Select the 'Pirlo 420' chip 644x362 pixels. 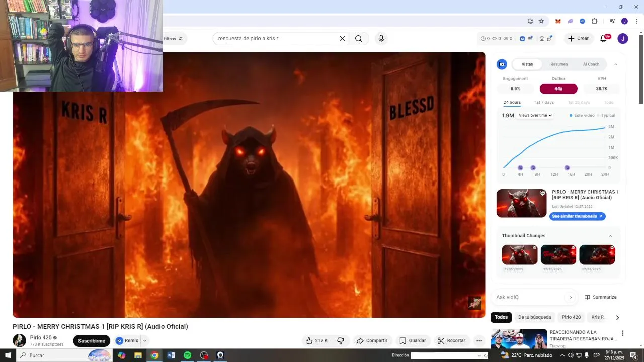pyautogui.click(x=571, y=317)
